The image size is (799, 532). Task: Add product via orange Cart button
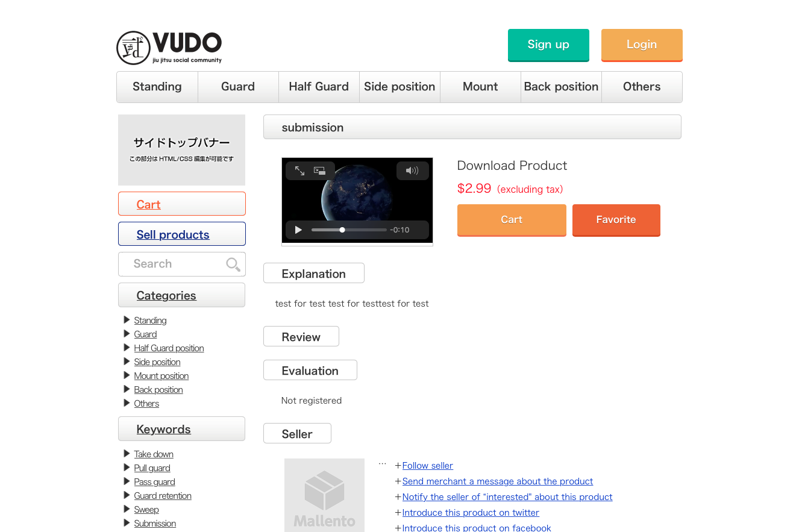point(512,220)
